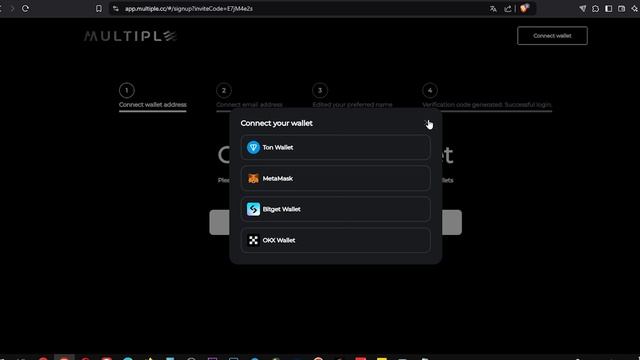Click "Connect email address" step label
This screenshot has width=640, height=360.
[x=249, y=104]
